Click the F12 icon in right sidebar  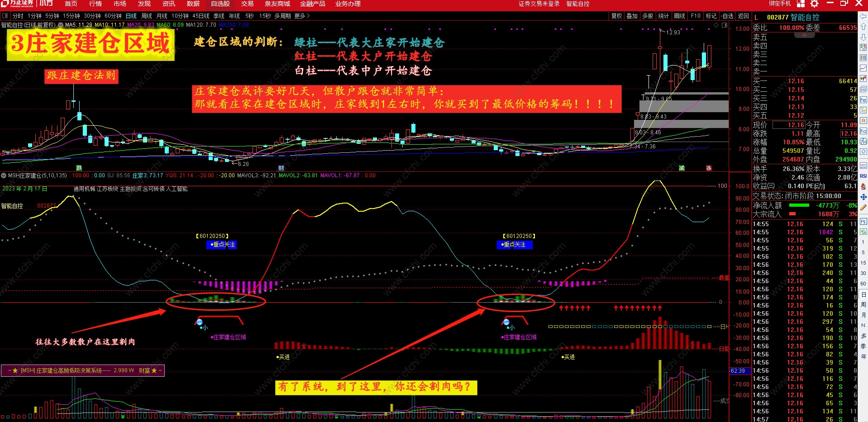pyautogui.click(x=863, y=131)
